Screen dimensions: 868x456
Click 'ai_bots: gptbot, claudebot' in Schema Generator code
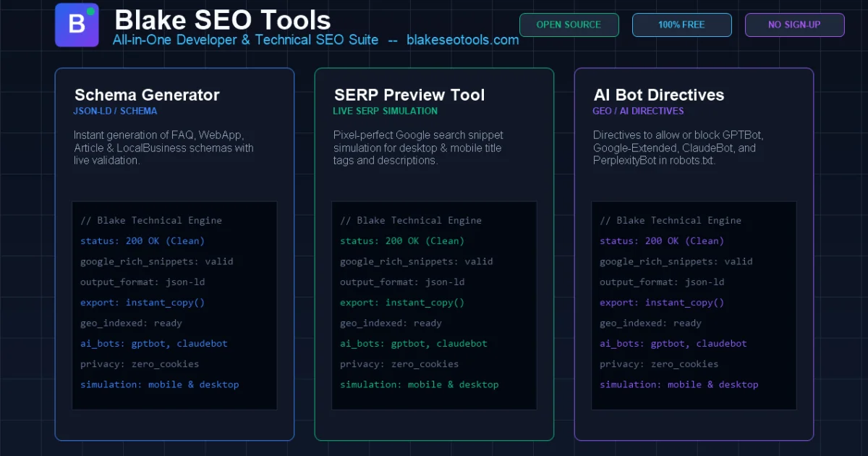pos(154,344)
